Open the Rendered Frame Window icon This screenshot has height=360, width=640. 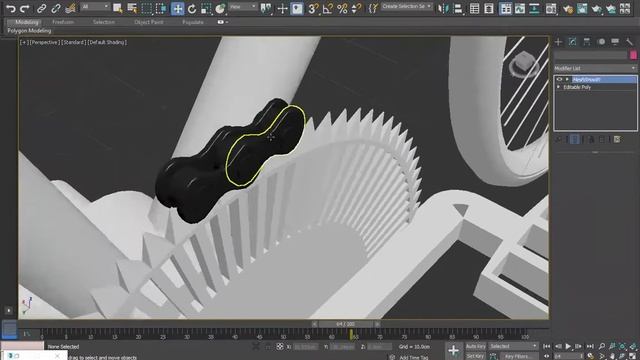(x=582, y=8)
